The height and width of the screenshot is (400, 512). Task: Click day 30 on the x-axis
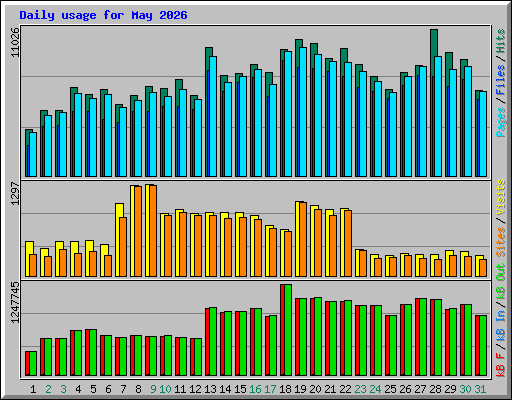coord(465,389)
